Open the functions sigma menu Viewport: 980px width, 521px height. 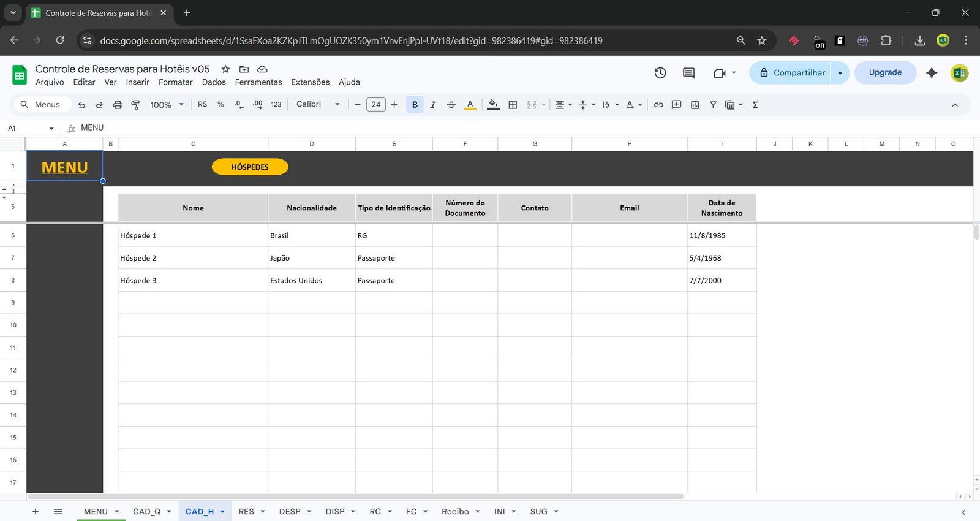pos(755,105)
